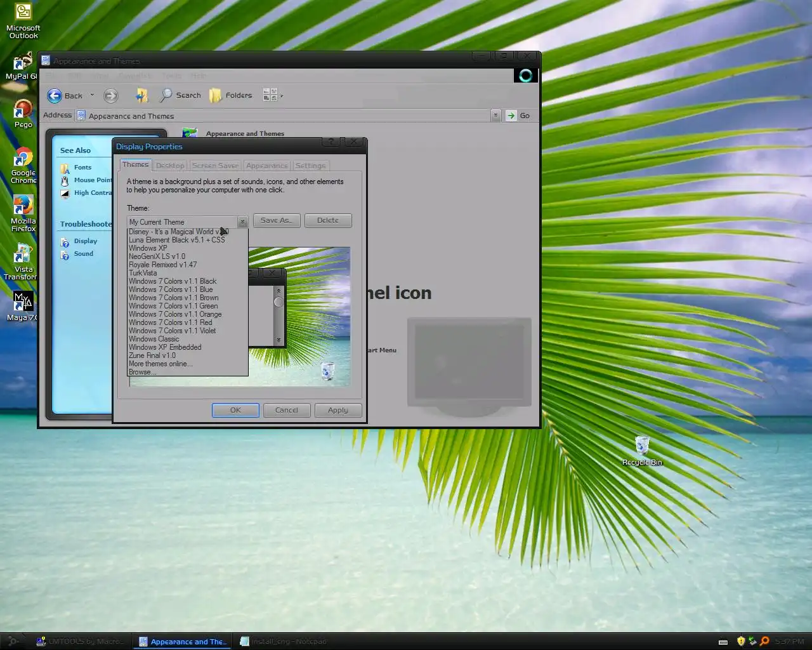Click the Apply button
812x650 pixels.
point(338,410)
